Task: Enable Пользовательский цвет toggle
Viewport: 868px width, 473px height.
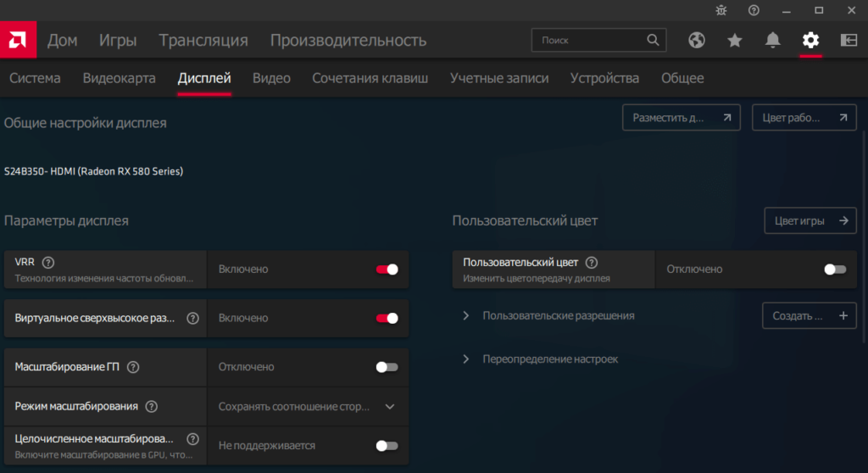Action: pyautogui.click(x=835, y=269)
